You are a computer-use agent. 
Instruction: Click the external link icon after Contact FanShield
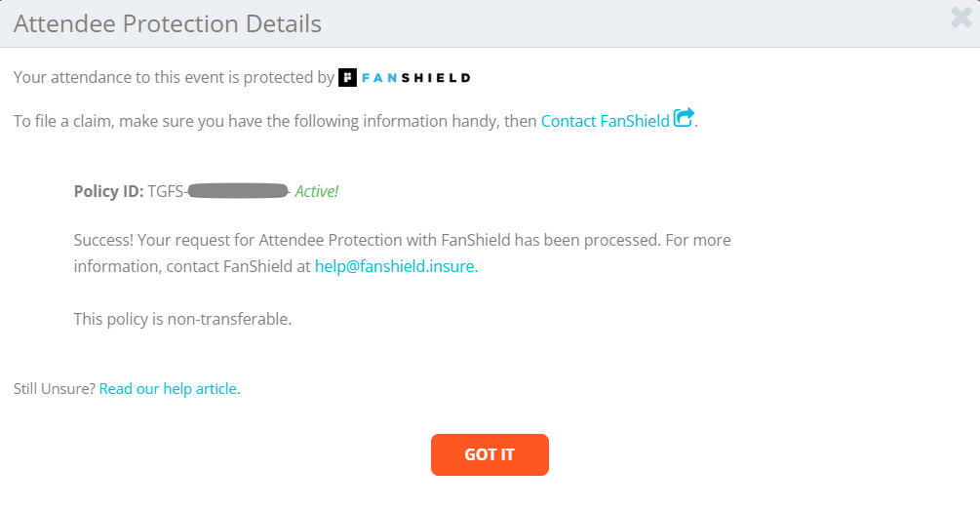pyautogui.click(x=684, y=118)
